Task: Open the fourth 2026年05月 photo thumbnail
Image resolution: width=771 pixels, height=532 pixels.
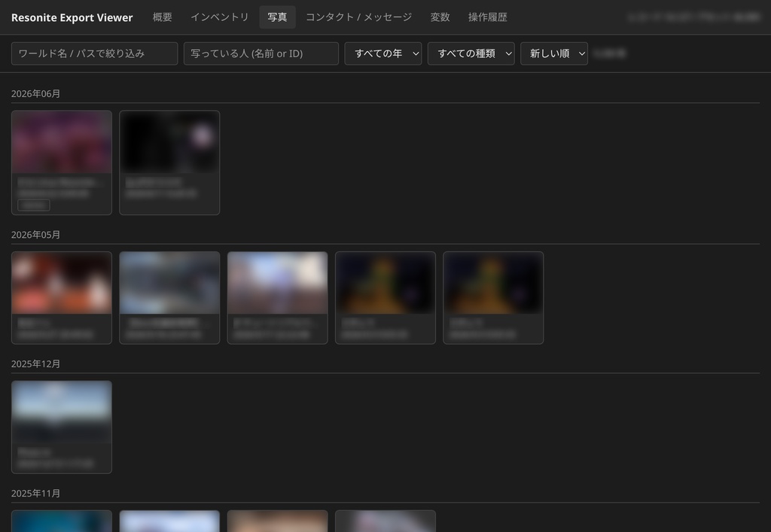Action: coord(385,284)
